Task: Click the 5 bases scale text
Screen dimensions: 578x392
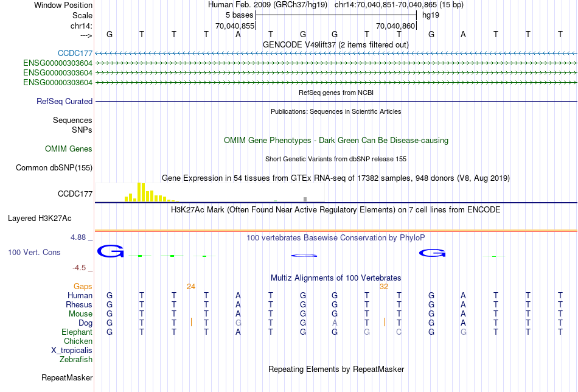Action: click(x=240, y=15)
